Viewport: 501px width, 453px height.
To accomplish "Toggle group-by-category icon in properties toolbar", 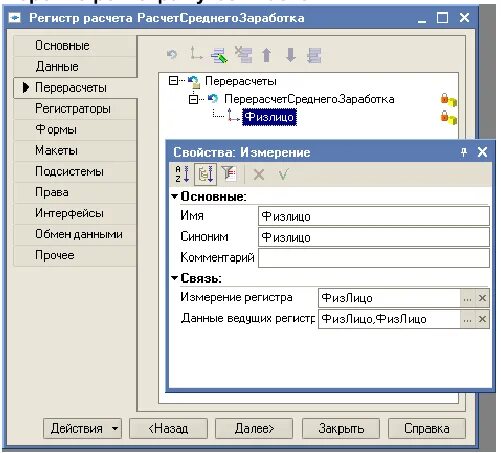I will 205,174.
